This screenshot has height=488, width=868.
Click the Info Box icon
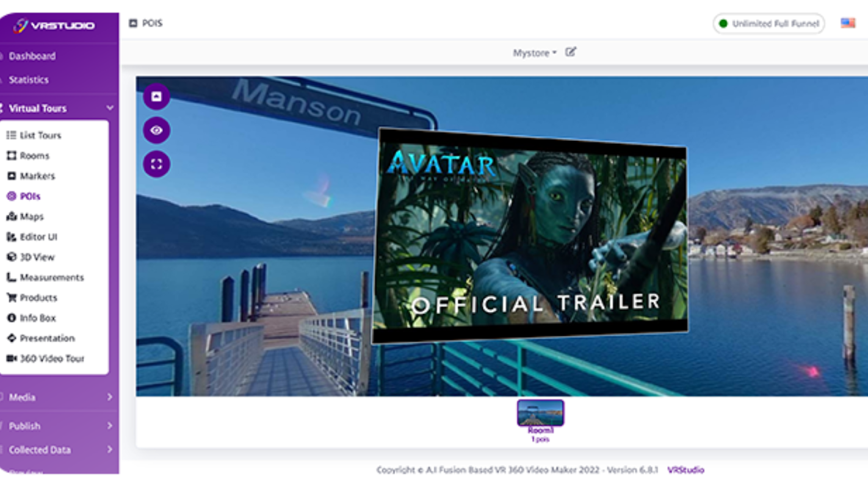pos(11,318)
